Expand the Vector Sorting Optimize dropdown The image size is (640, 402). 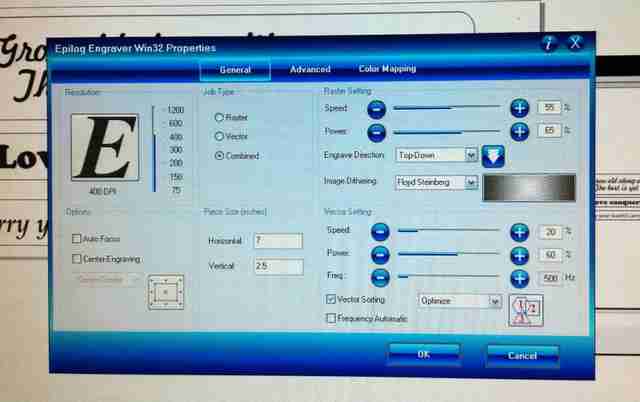click(x=460, y=301)
